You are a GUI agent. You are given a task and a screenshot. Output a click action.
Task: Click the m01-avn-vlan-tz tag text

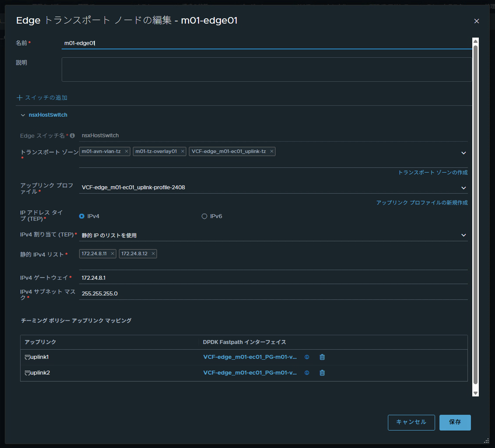(101, 151)
